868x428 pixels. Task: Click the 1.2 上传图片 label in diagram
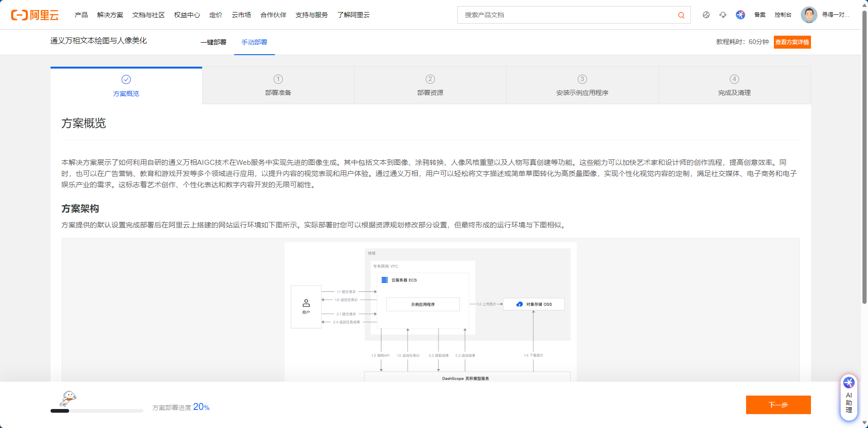point(486,304)
